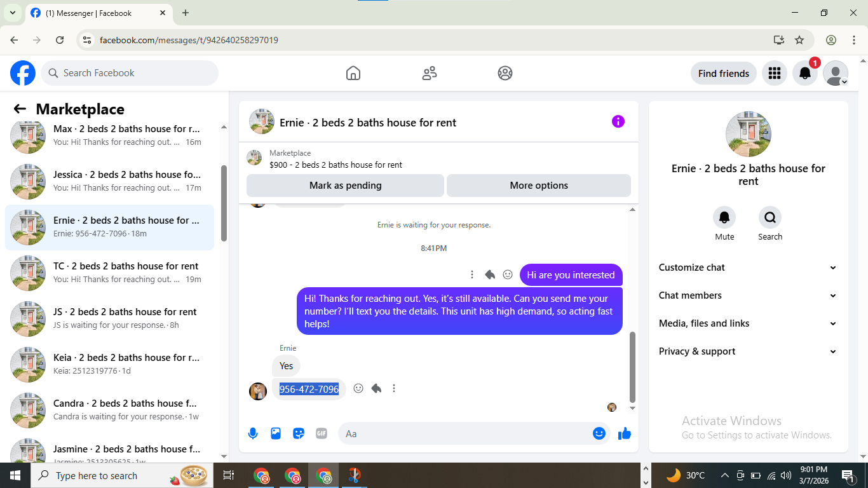React to the 956-472-7096 message
868x488 pixels.
coord(358,388)
